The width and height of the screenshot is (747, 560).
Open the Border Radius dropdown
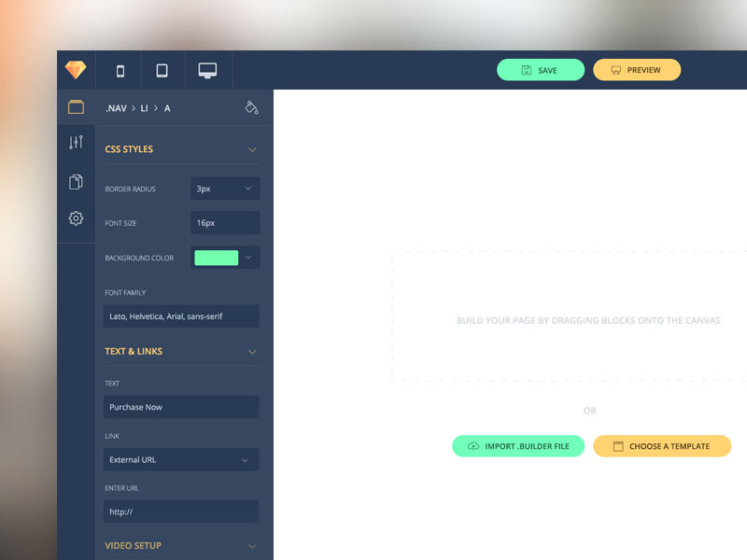[x=224, y=189]
